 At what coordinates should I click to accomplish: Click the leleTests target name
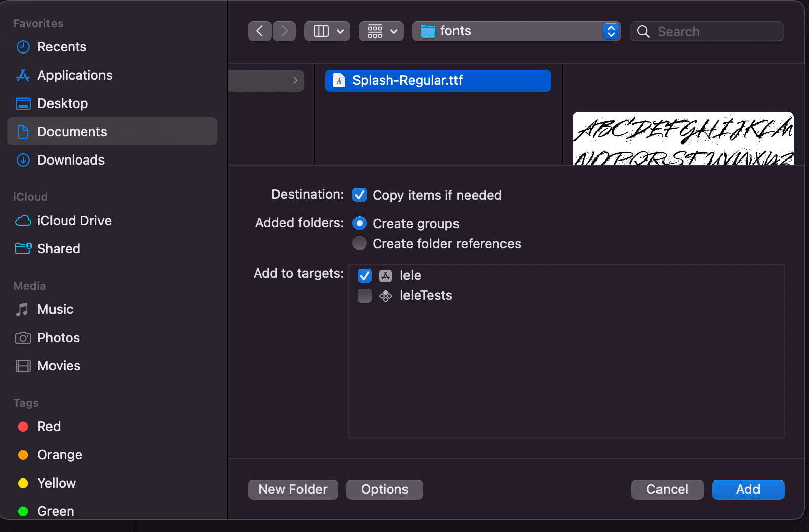click(426, 295)
